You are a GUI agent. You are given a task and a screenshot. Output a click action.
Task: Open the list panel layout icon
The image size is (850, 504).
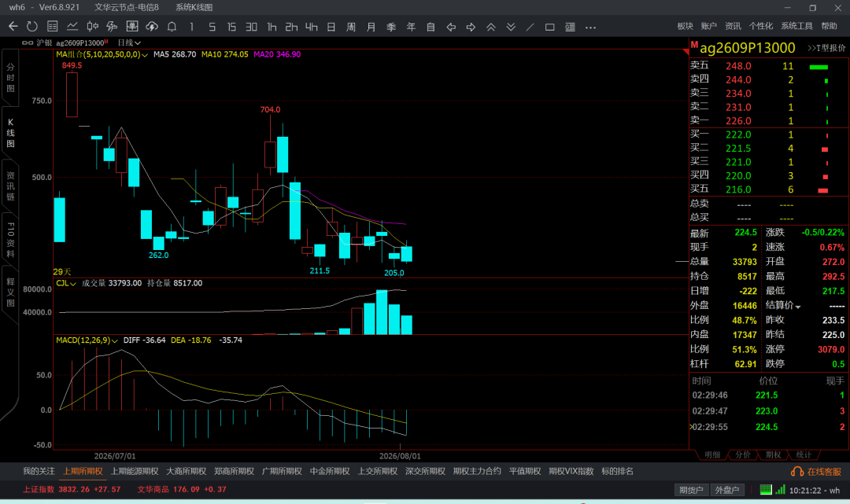pos(570,27)
